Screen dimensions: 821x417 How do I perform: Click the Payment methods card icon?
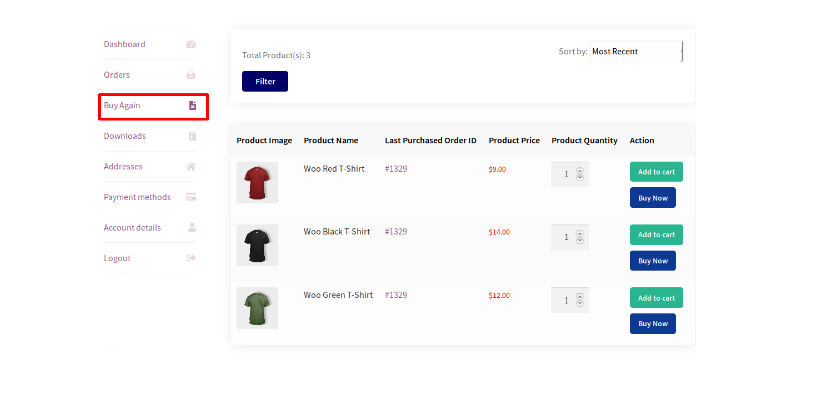point(191,197)
